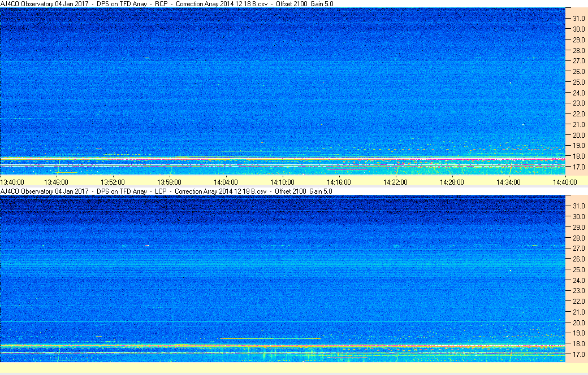Viewport: 588px width, 375px height.
Task: Pick the 21.0 frequency label in LCP panel
Action: point(578,312)
